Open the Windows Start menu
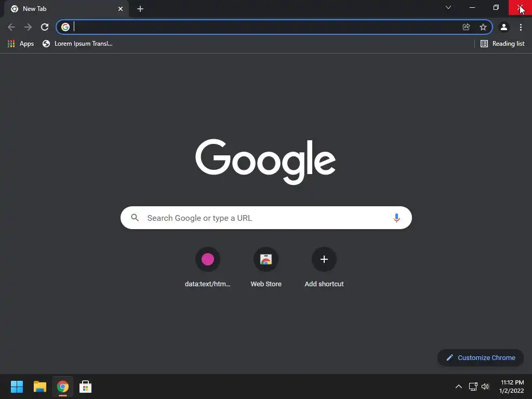Viewport: 532px width, 399px height. point(17,387)
